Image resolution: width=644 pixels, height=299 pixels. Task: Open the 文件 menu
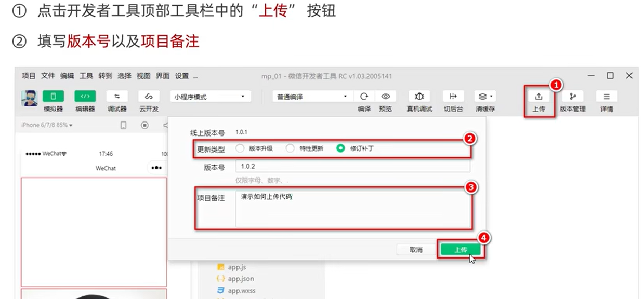click(48, 76)
